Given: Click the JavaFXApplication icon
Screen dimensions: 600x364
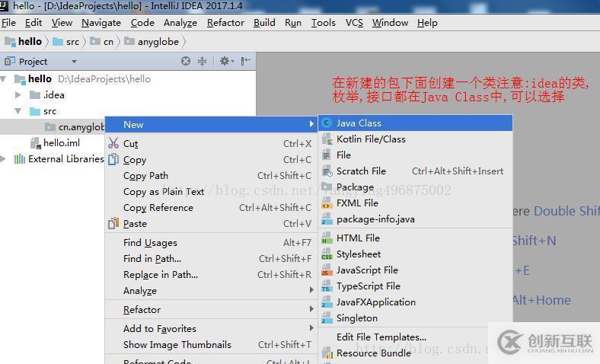Looking at the screenshot, I should coord(327,302).
